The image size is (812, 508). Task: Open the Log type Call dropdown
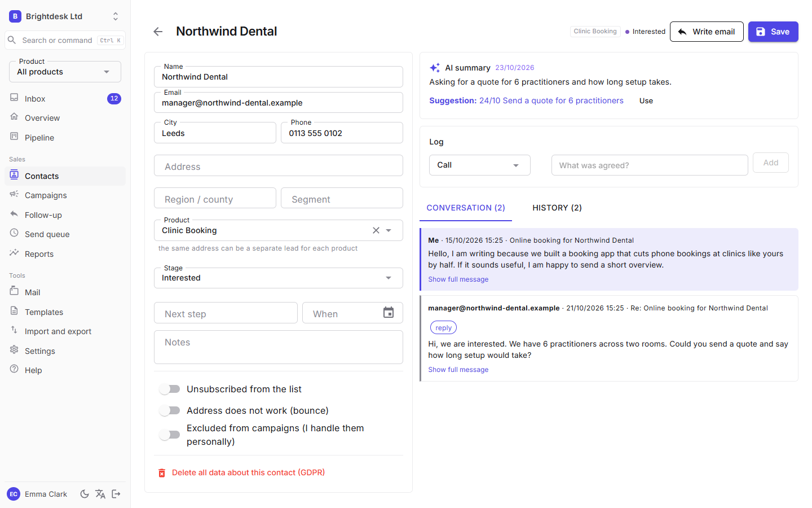480,165
